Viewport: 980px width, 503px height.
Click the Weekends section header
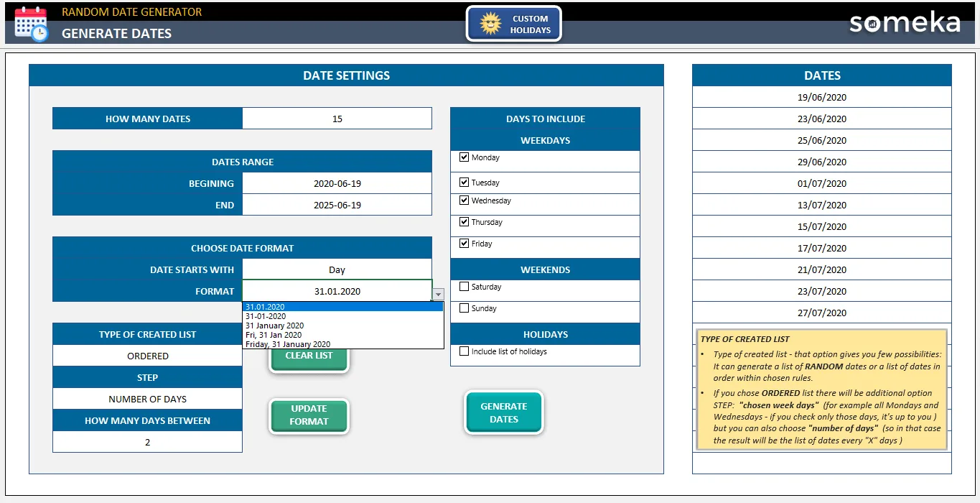point(545,269)
